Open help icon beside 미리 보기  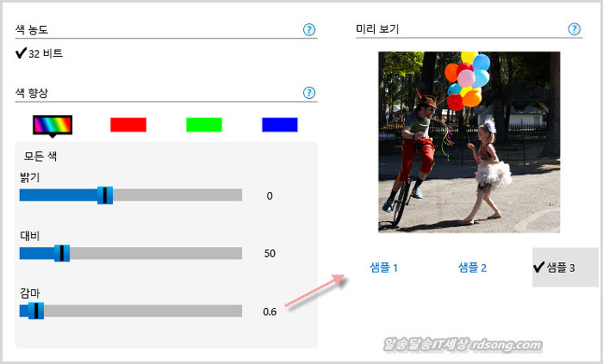575,28
